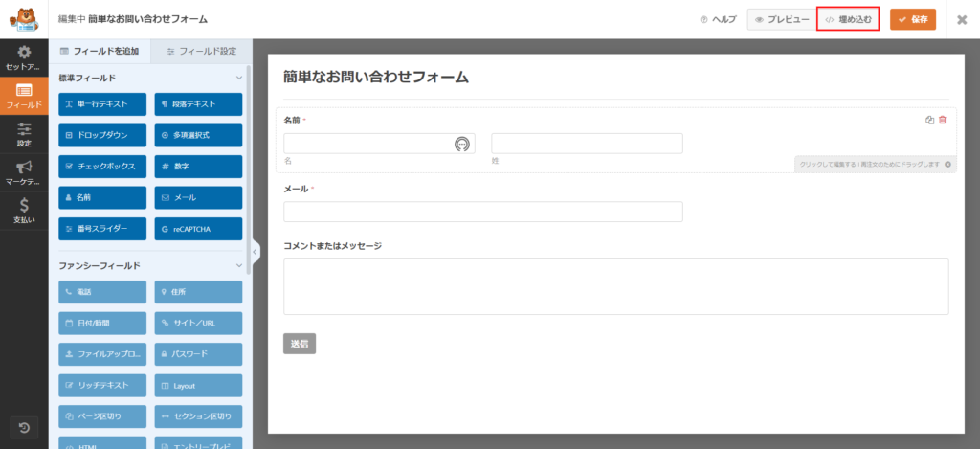Collapse the fields side panel with arrow handle
Image resolution: width=980 pixels, height=449 pixels.
click(x=255, y=252)
